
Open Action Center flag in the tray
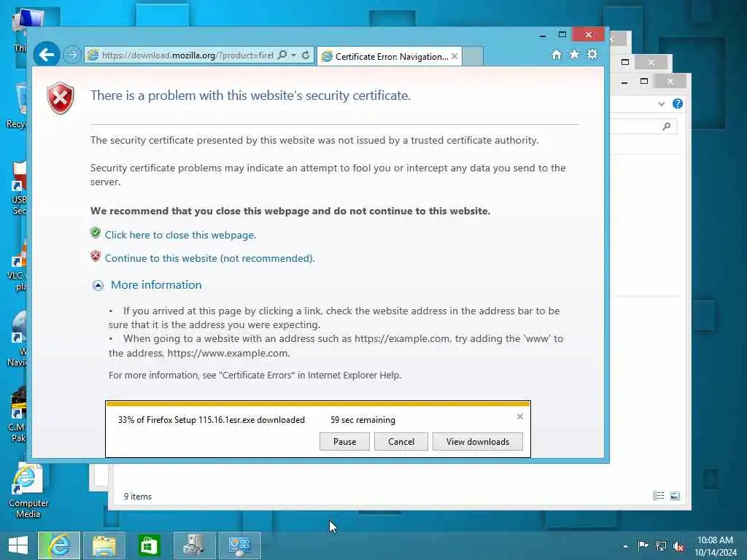click(x=643, y=545)
